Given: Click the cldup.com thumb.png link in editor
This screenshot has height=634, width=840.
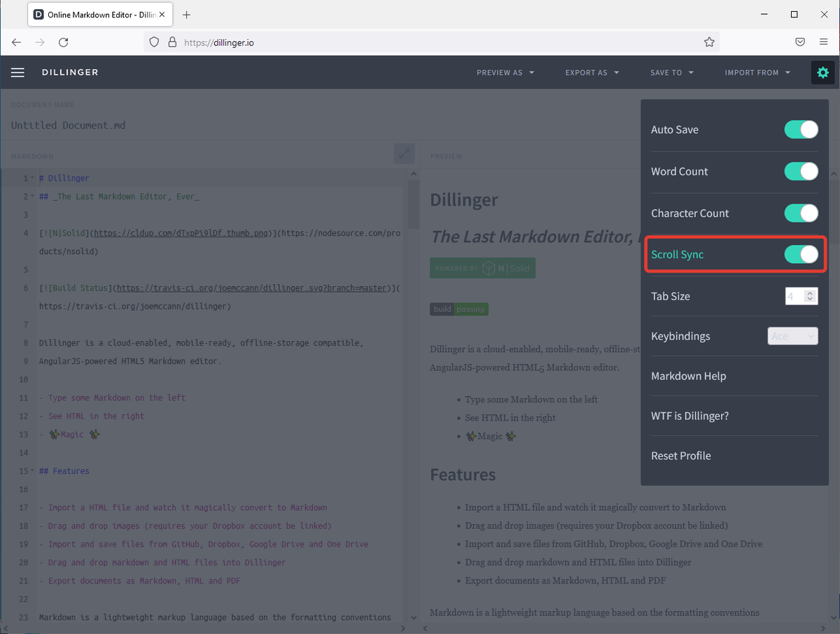Looking at the screenshot, I should pyautogui.click(x=181, y=233).
